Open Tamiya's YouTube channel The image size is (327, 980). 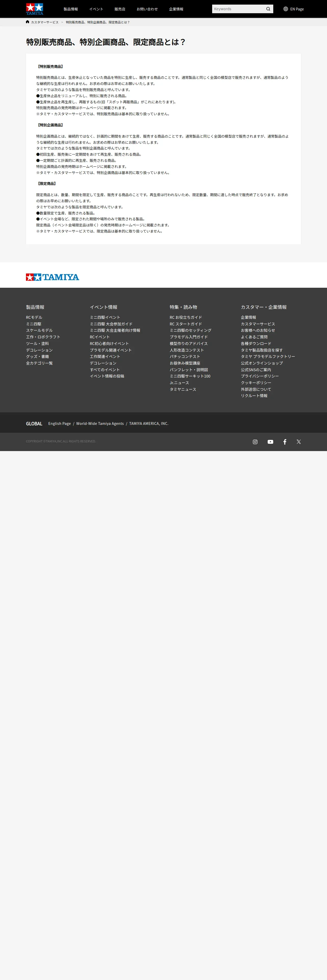coord(270,442)
